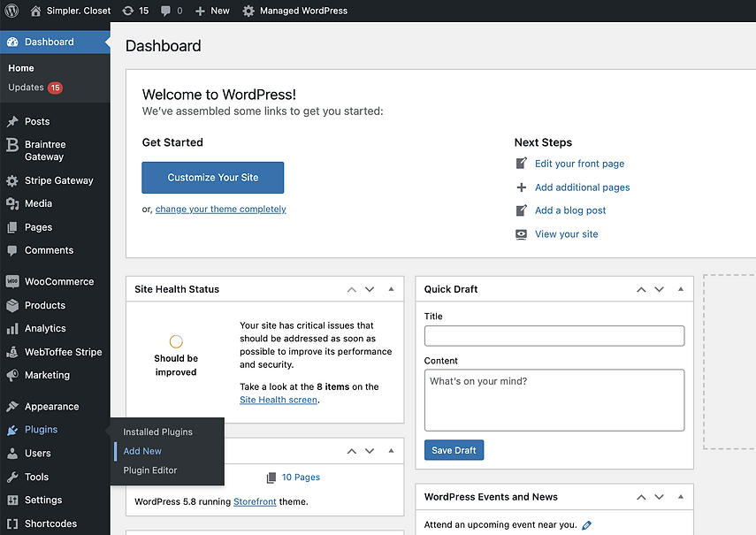Click the Users person icon
Screen dimensions: 756x535
pos(12,453)
